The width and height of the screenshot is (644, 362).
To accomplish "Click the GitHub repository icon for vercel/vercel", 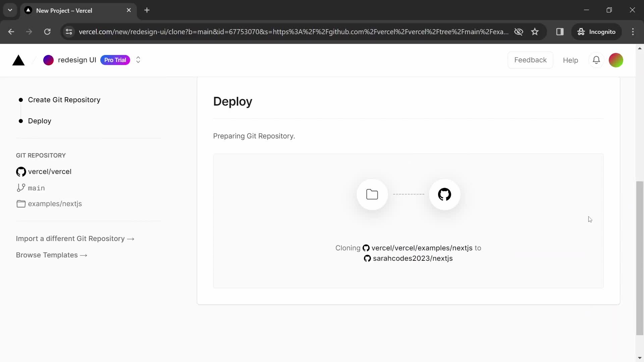I will pyautogui.click(x=21, y=172).
